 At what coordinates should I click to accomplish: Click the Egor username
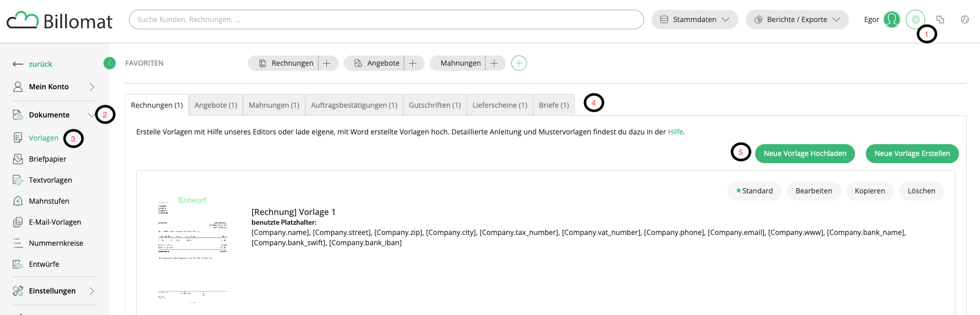871,19
